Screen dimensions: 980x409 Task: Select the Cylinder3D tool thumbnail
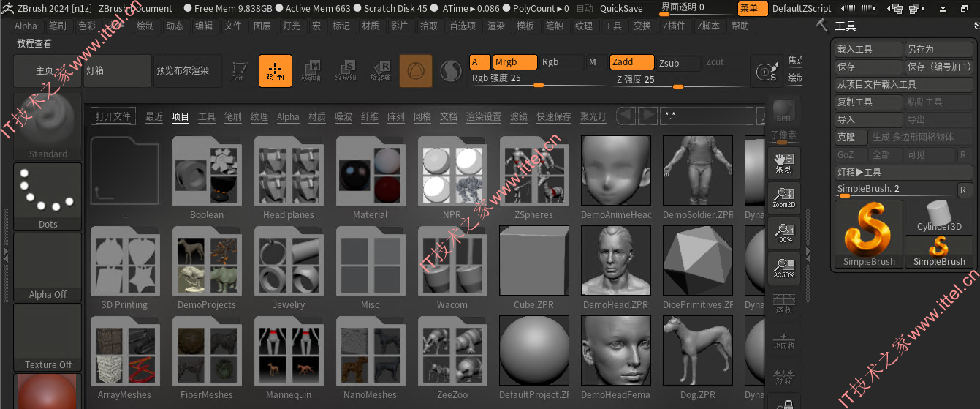click(939, 217)
